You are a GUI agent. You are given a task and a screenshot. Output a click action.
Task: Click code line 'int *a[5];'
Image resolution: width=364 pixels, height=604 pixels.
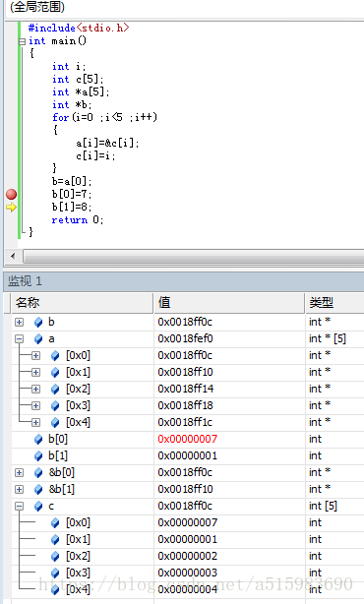(81, 92)
